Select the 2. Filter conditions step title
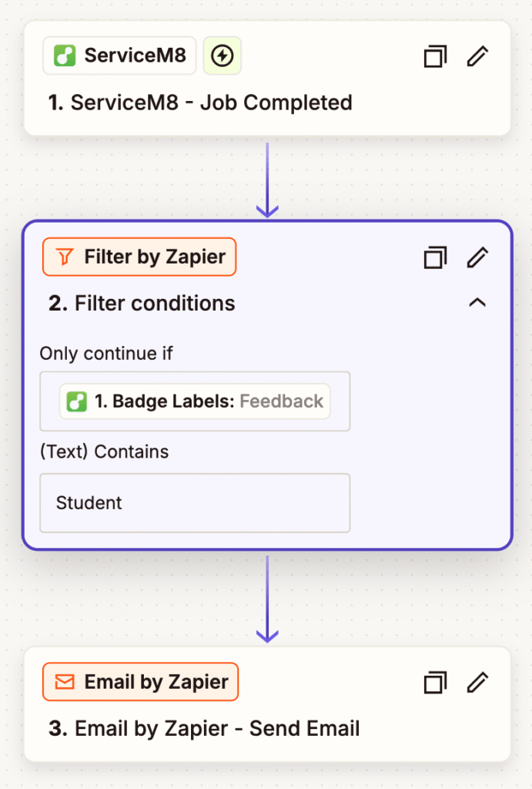Viewport: 532px width, 789px height. (142, 303)
